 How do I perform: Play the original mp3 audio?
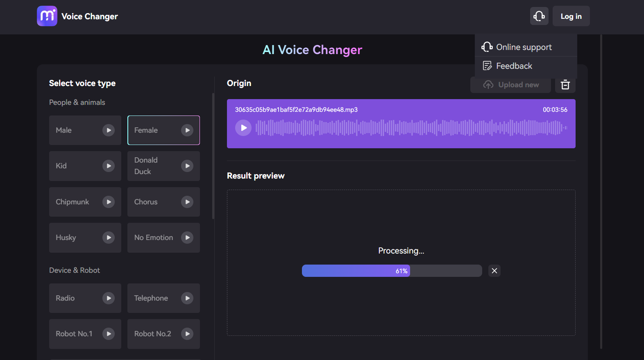click(x=243, y=128)
